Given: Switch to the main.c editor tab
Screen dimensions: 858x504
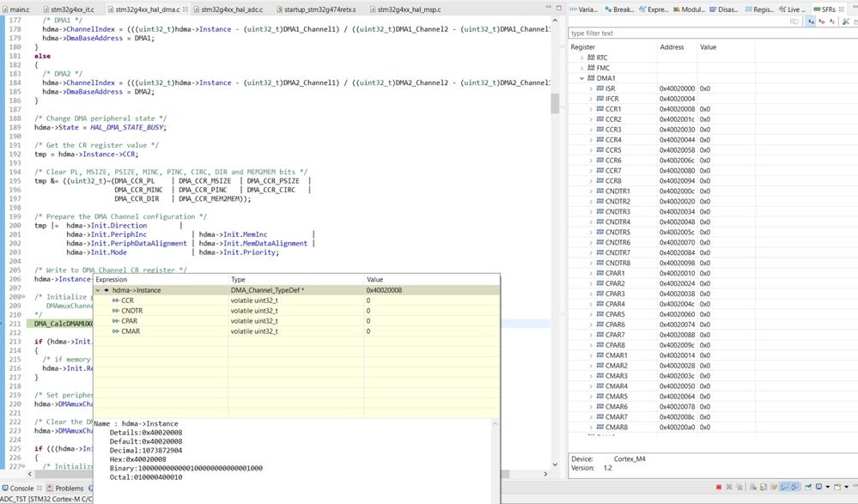Looking at the screenshot, I should tap(15, 9).
